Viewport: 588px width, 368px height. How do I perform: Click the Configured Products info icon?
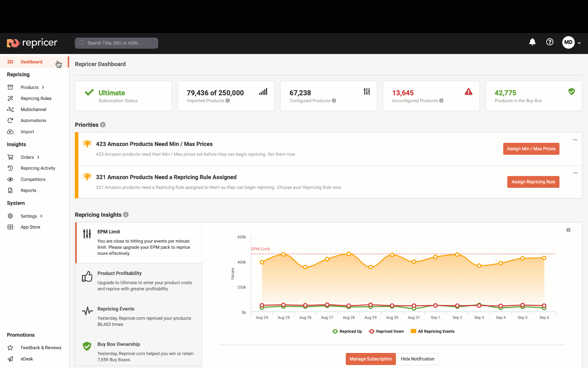click(x=334, y=101)
